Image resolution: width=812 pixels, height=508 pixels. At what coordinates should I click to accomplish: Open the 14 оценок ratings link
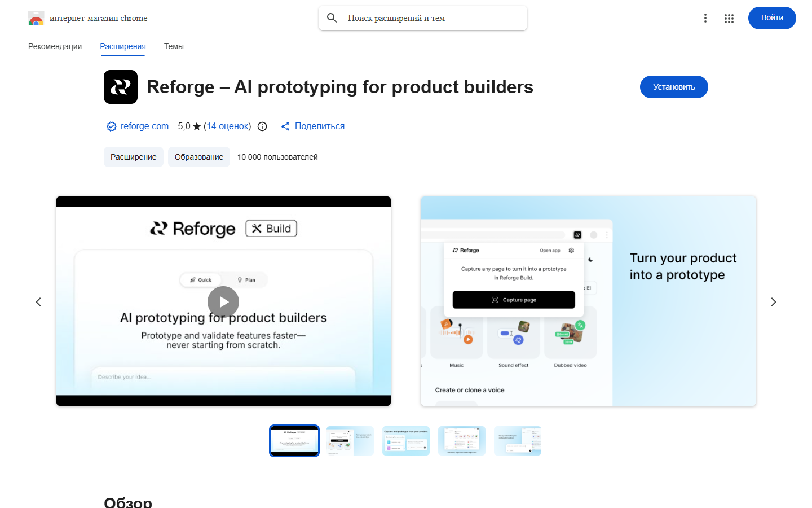click(x=227, y=126)
